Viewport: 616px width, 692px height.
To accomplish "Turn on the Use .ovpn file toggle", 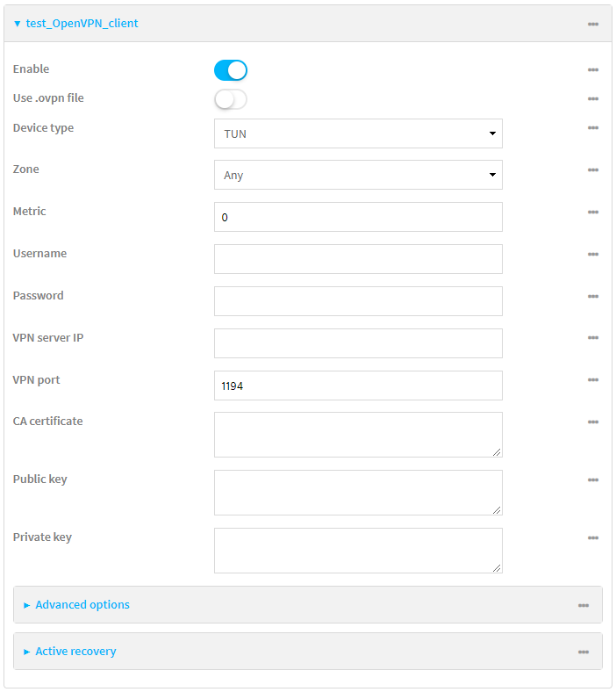I will [x=231, y=99].
